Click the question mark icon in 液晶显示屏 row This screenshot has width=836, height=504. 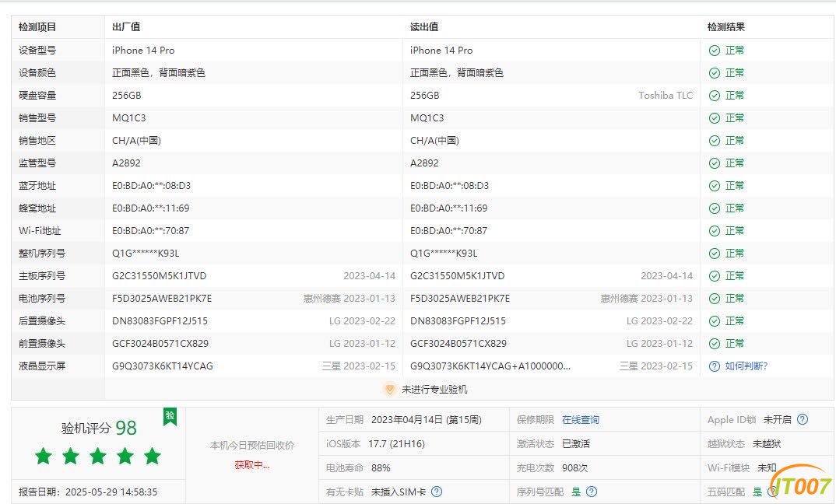coord(715,366)
